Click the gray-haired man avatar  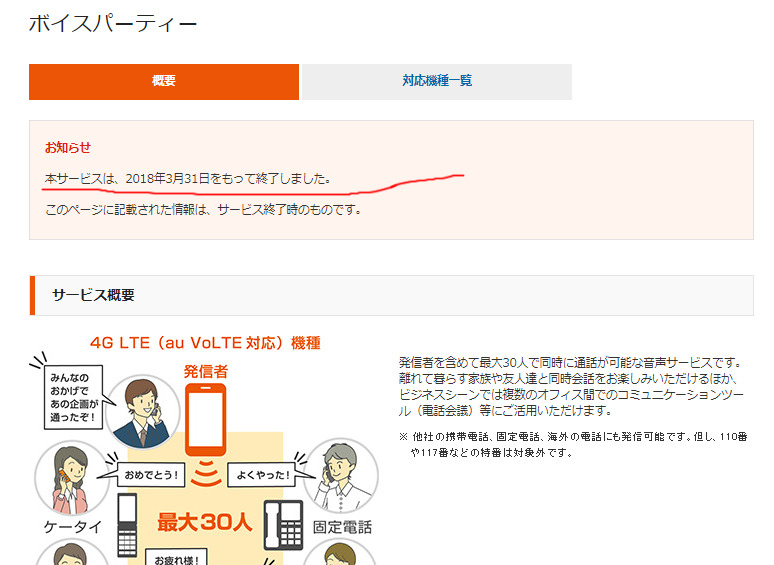[342, 474]
